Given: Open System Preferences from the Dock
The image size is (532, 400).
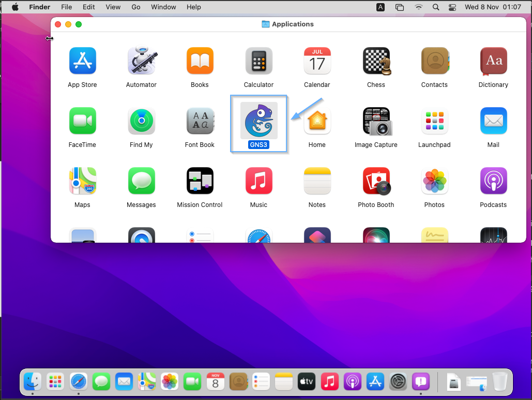Looking at the screenshot, I should pyautogui.click(x=399, y=382).
